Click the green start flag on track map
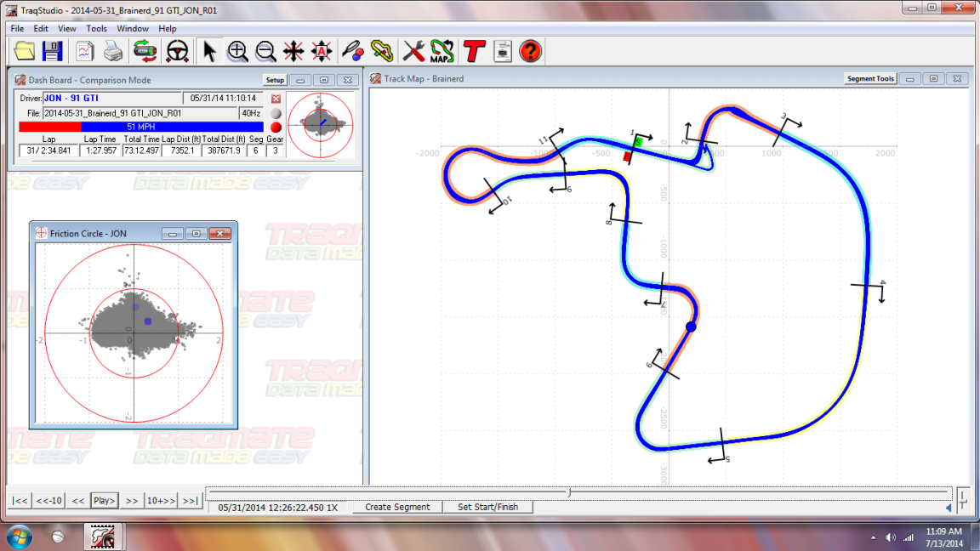Image resolution: width=980 pixels, height=551 pixels. click(x=637, y=143)
